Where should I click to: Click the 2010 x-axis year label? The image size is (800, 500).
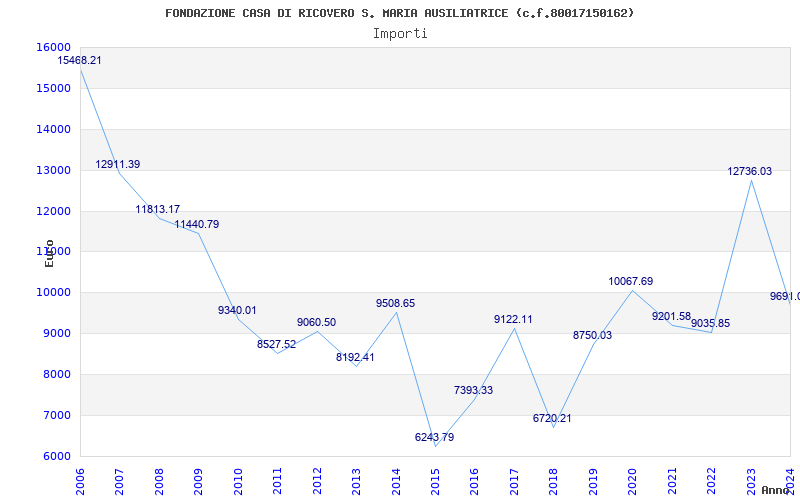point(238,482)
